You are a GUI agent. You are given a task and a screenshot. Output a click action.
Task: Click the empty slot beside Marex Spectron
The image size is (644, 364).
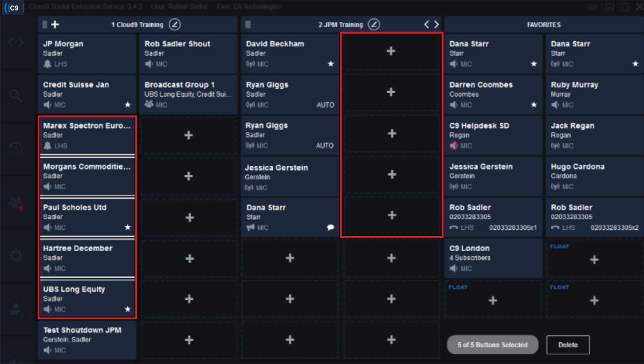coord(188,135)
